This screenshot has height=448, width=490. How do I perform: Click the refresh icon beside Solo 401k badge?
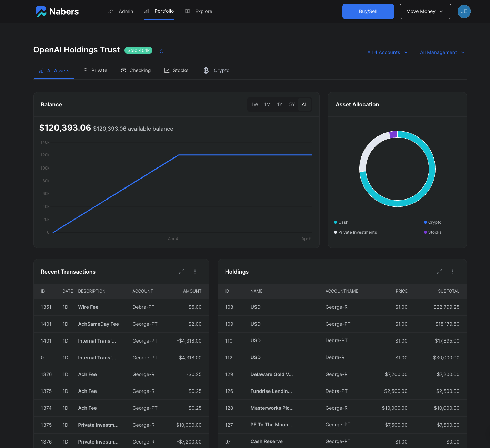161,51
